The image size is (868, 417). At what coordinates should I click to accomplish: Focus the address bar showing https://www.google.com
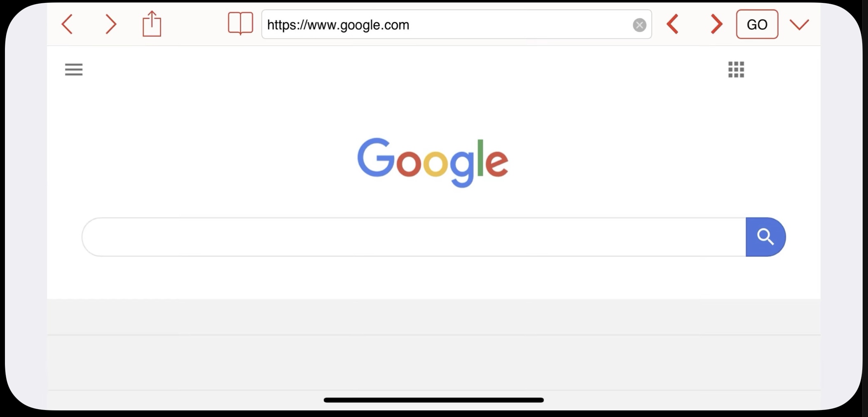click(447, 25)
